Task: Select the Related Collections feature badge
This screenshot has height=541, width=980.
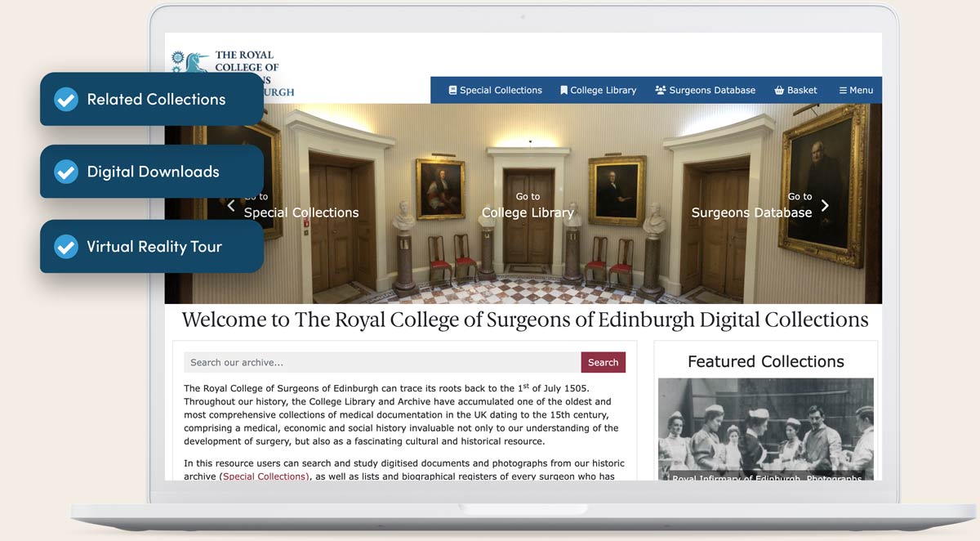Action: [x=152, y=99]
